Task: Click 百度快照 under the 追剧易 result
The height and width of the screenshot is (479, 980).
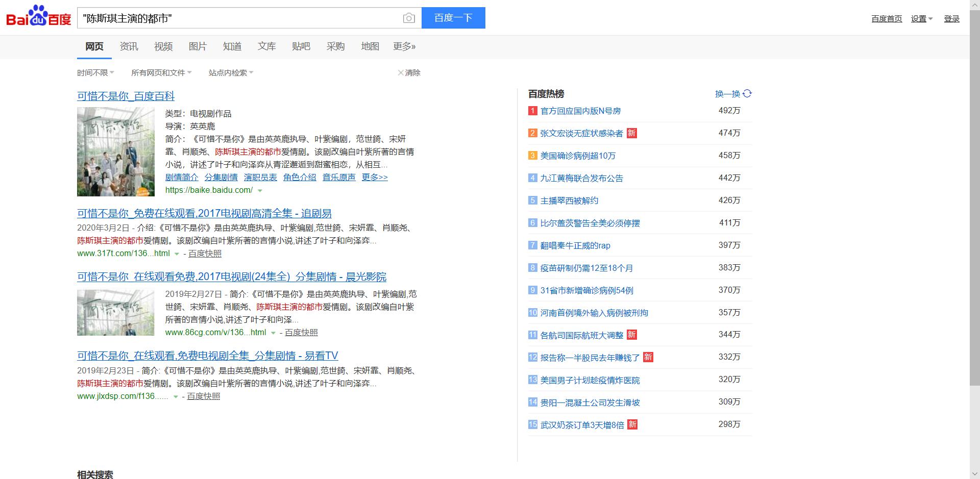Action: pyautogui.click(x=204, y=254)
